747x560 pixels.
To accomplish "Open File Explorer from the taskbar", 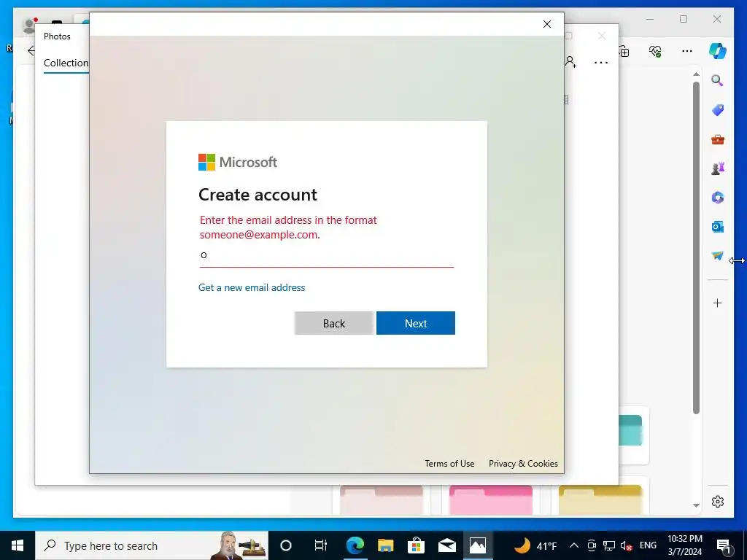I will click(385, 545).
